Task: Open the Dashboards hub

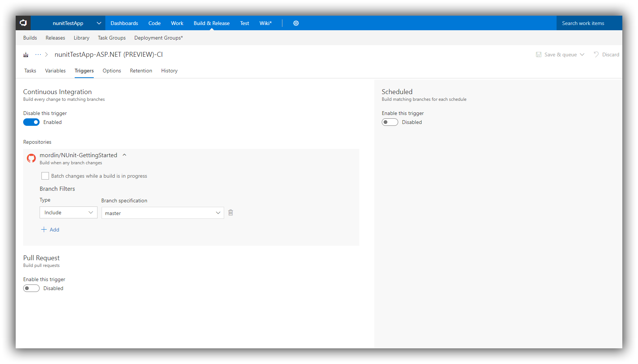Action: point(124,23)
